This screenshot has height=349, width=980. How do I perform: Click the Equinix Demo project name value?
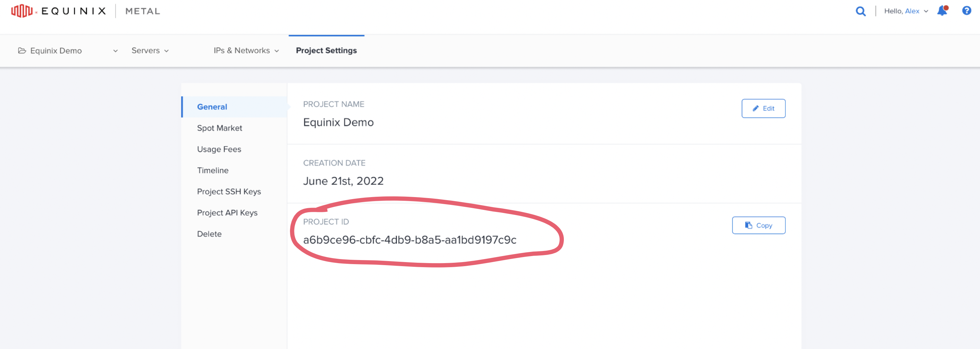click(x=338, y=122)
